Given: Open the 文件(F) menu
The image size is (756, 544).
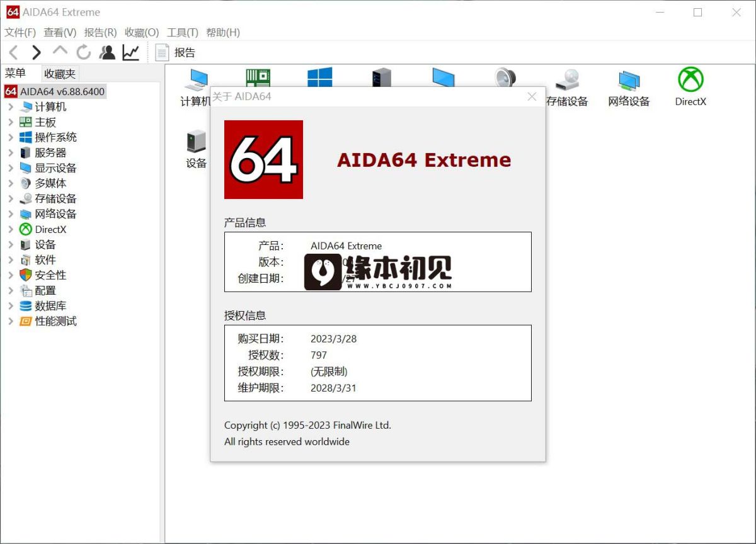Looking at the screenshot, I should coord(20,32).
